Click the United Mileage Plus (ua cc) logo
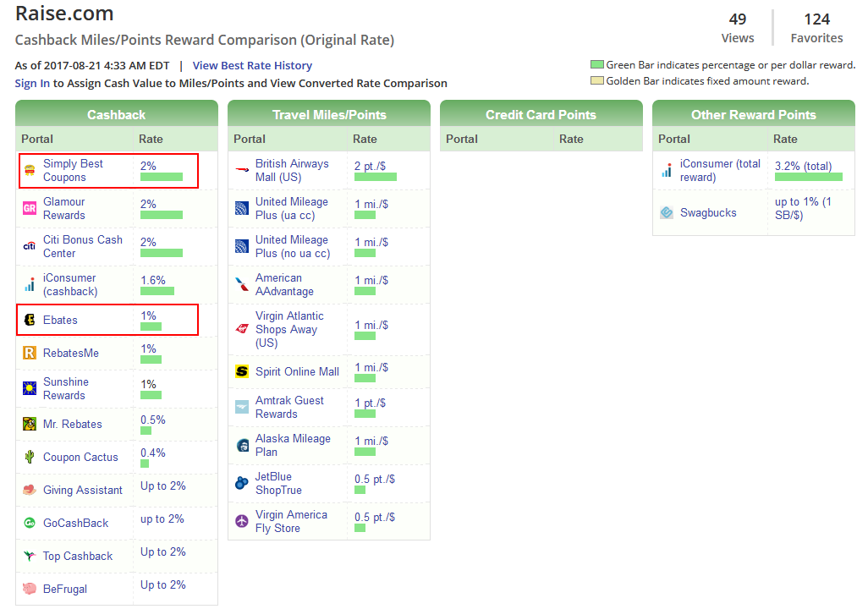This screenshot has width=868, height=609. 242,208
